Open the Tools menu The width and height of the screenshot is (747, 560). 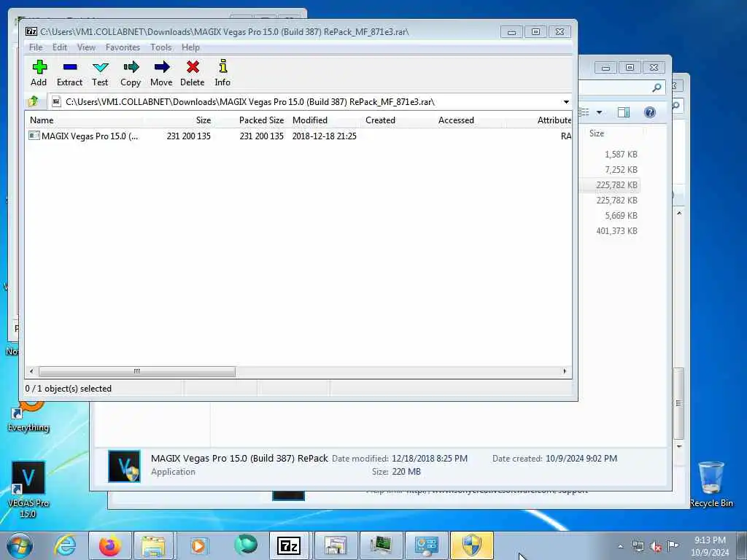tap(161, 47)
